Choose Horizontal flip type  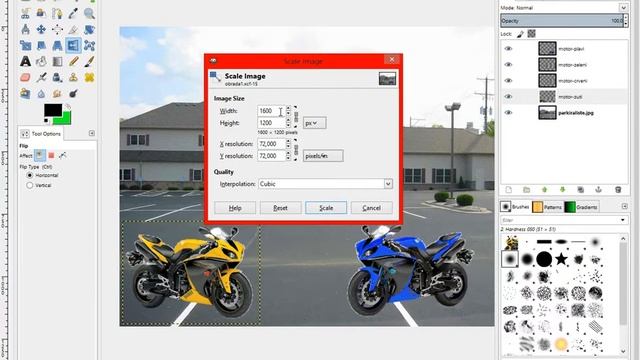point(29,175)
